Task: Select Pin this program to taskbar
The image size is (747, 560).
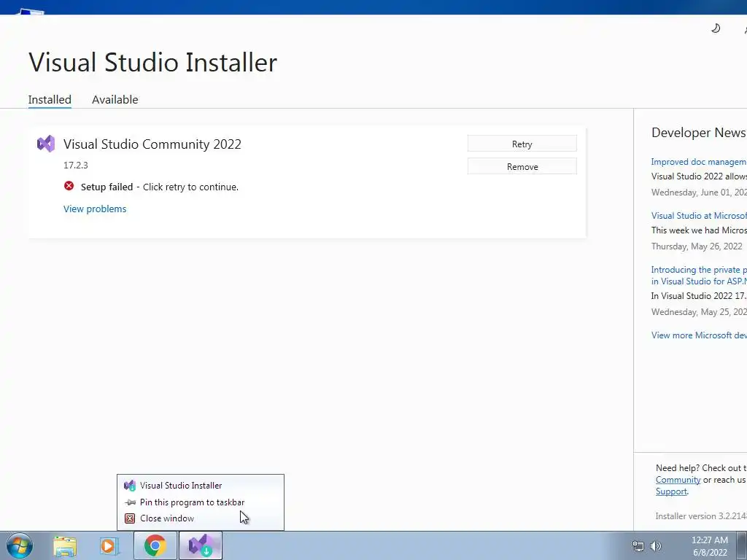Action: tap(201, 502)
